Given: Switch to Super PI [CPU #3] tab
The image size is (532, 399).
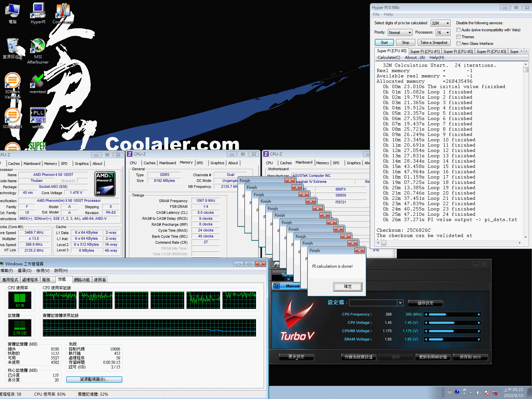Looking at the screenshot, I should coord(491,52).
